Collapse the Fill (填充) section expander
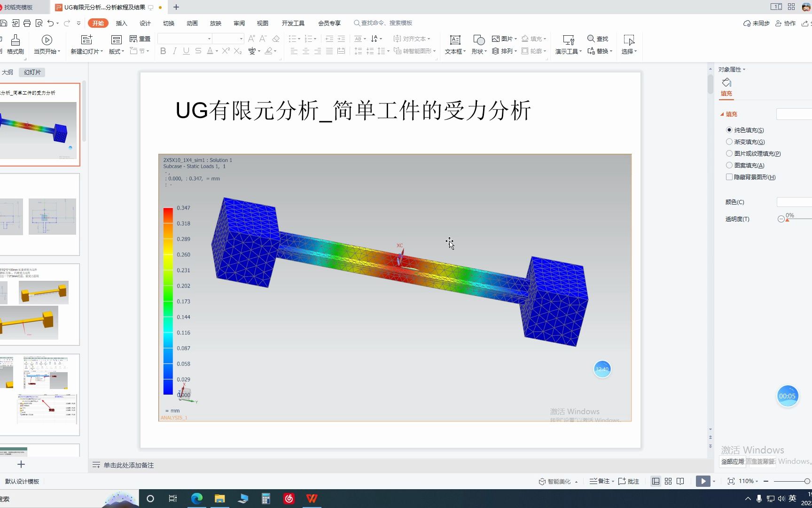The width and height of the screenshot is (812, 508). point(722,114)
